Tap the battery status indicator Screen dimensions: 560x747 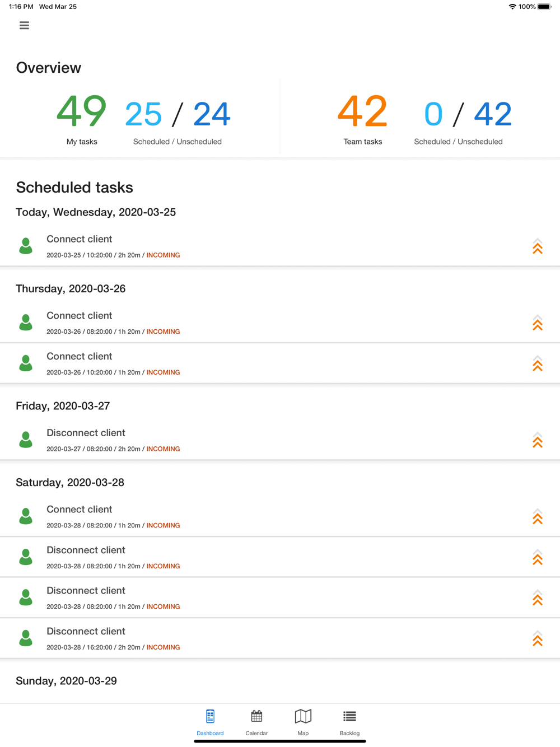pyautogui.click(x=544, y=7)
